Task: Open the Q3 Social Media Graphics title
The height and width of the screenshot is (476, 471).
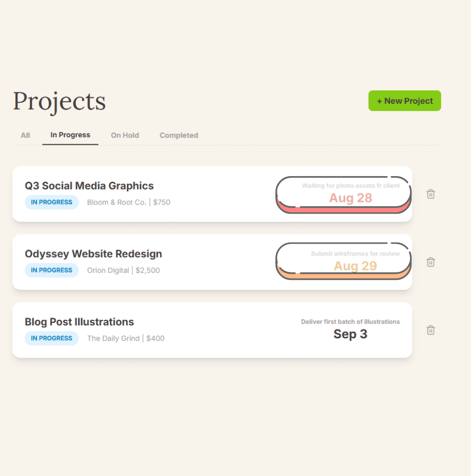Action: [89, 186]
